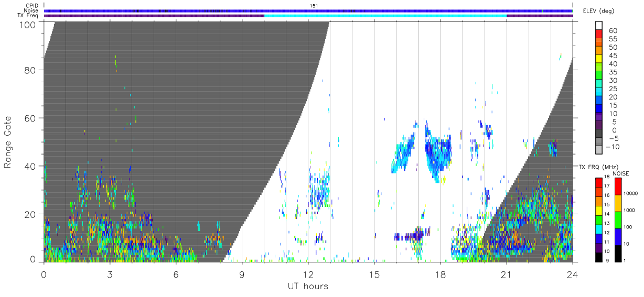Click the "6" tick label on UT axis
Viewport: 644px width, 297px height.
176,274
